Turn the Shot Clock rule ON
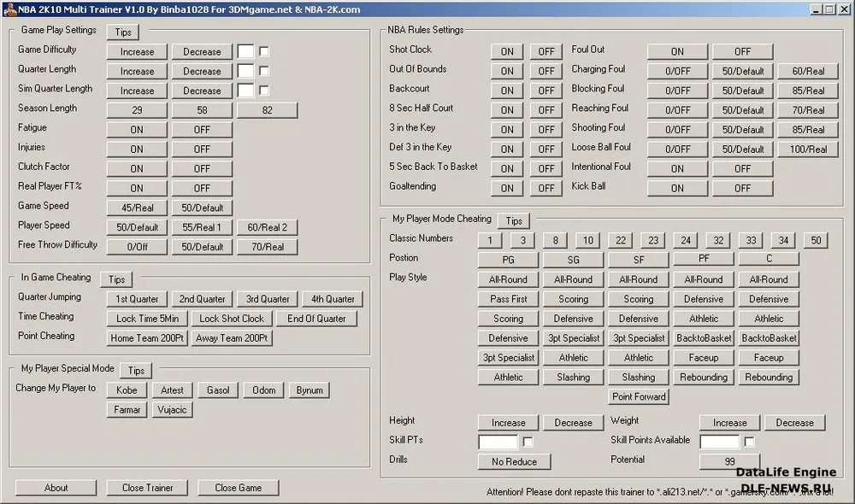Image resolution: width=855 pixels, height=504 pixels. 507,51
